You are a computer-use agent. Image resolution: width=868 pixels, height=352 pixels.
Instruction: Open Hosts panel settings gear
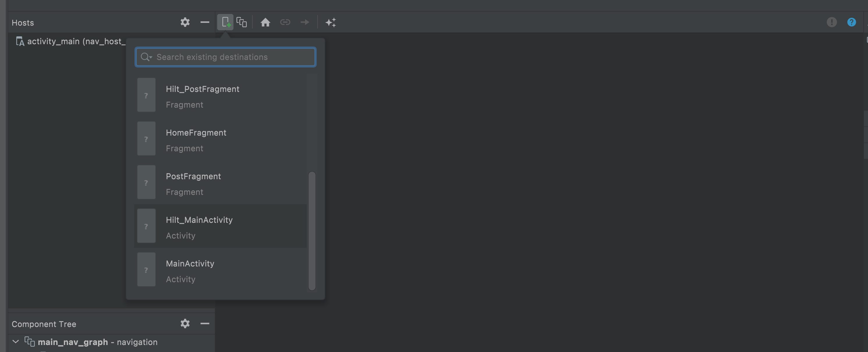click(185, 22)
